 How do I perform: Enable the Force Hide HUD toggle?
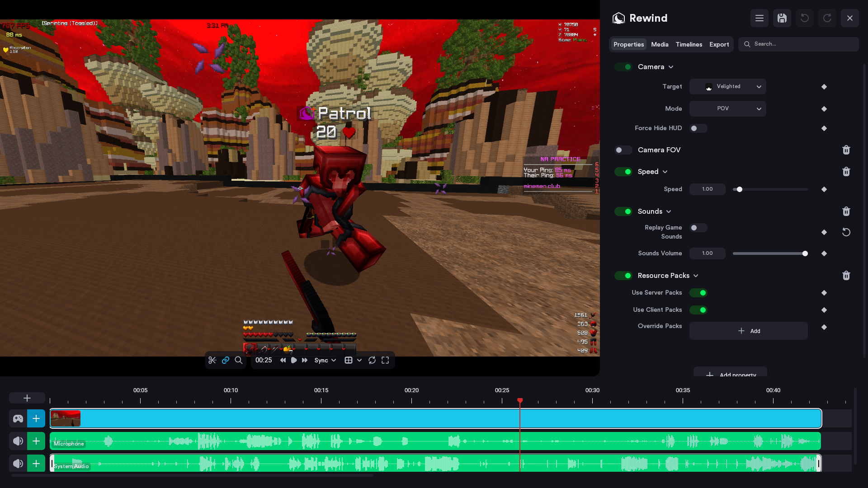[x=698, y=128]
